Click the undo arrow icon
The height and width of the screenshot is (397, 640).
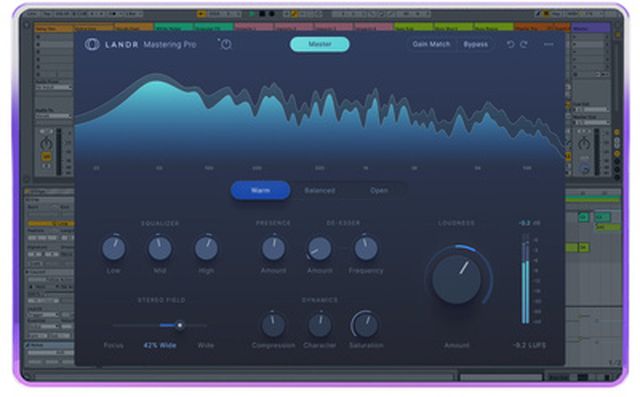[511, 44]
